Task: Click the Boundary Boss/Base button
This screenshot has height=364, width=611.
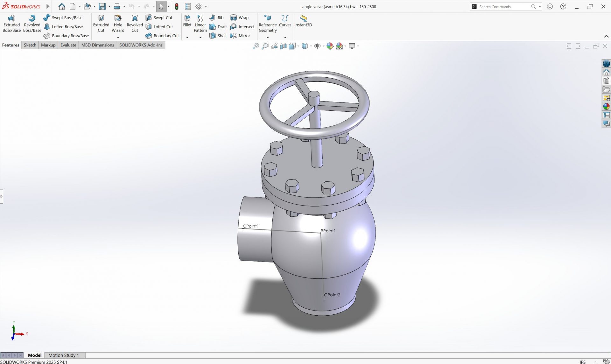Action: coord(66,36)
